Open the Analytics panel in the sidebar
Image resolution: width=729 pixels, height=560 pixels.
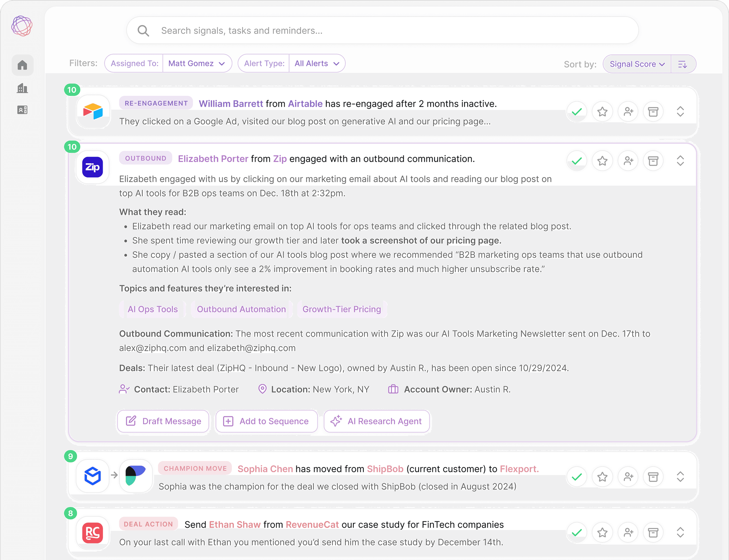click(22, 88)
